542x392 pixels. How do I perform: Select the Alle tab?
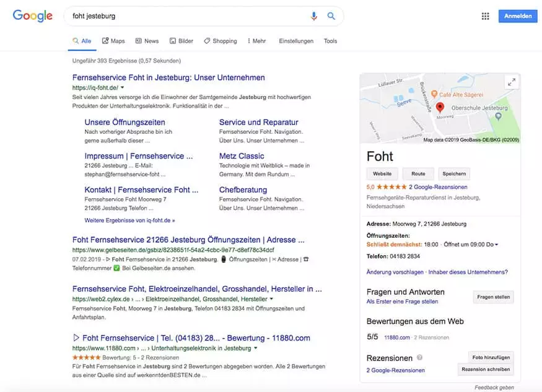click(82, 41)
